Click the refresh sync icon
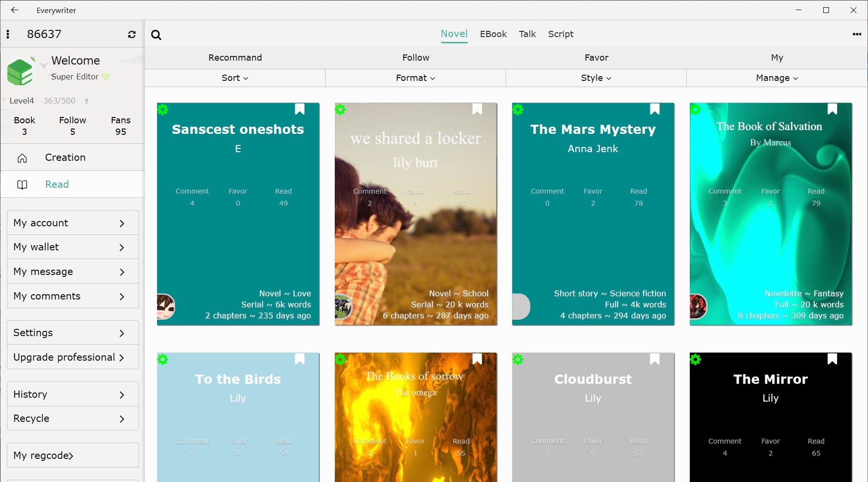 (132, 34)
